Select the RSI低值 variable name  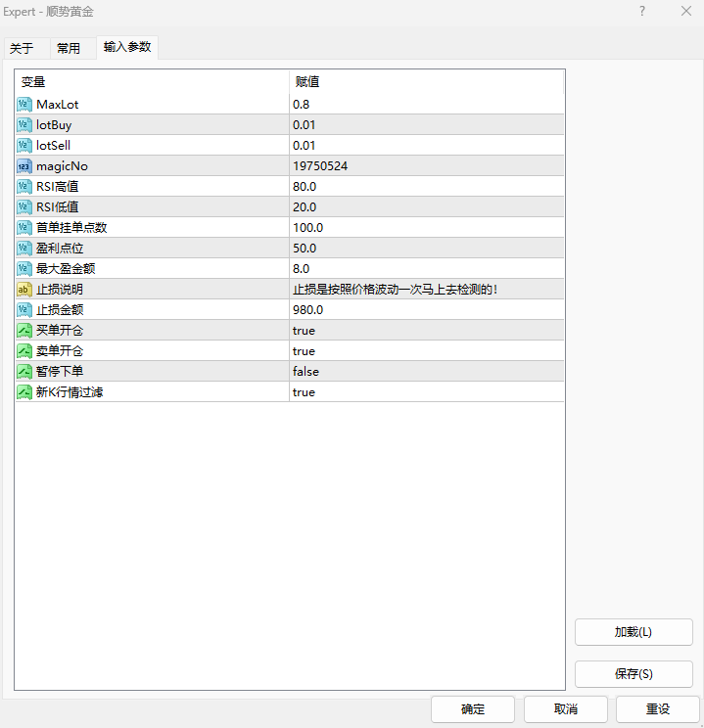[x=58, y=207]
